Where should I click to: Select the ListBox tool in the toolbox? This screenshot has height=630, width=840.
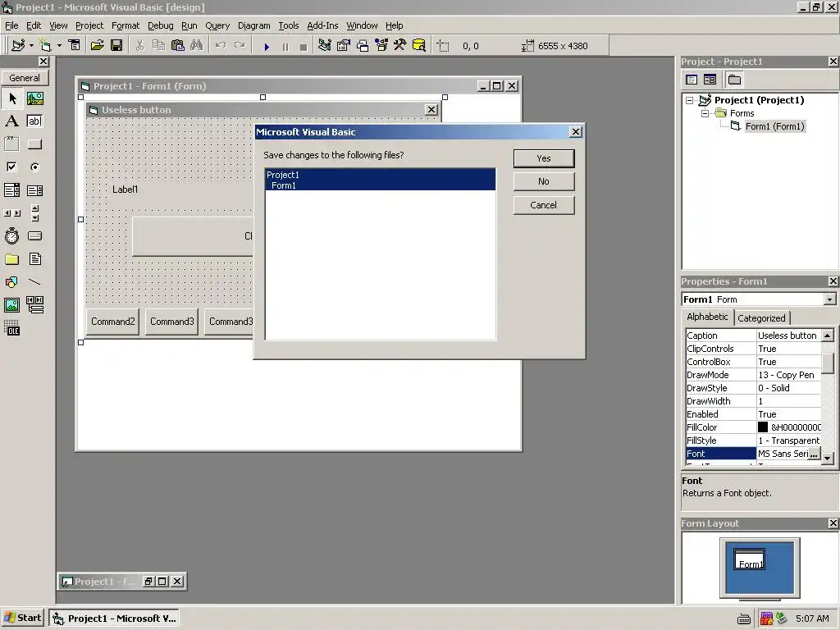point(34,190)
